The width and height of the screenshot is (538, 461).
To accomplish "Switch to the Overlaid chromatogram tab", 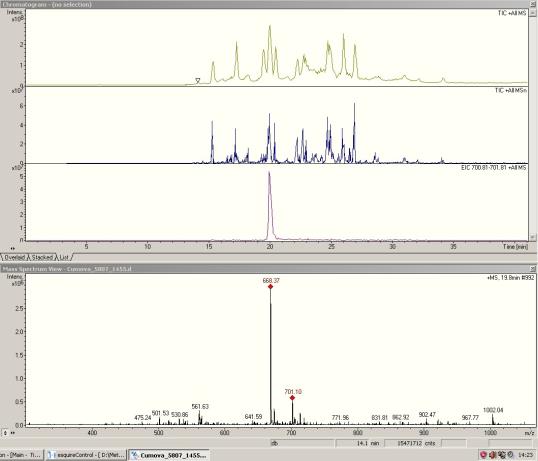I will click(14, 257).
